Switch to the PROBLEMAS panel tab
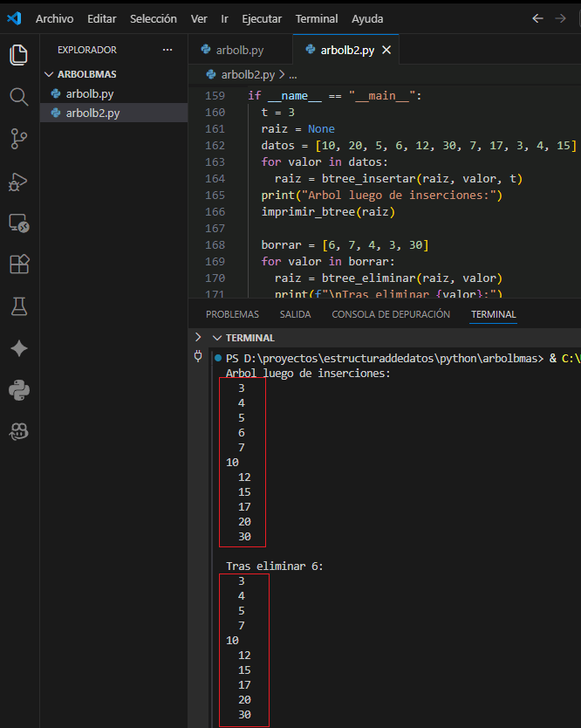The height and width of the screenshot is (728, 581). [232, 314]
